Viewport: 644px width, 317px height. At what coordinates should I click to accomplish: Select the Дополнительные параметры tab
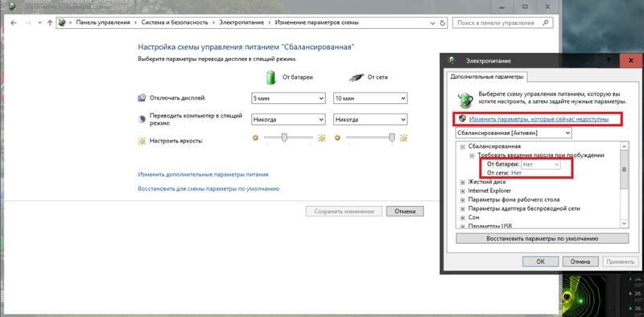[x=487, y=76]
